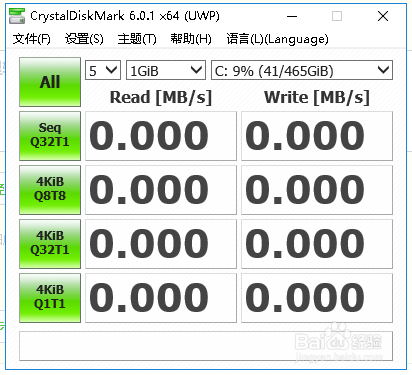412x375 pixels.
Task: Start the 4KiB Q32T1 test
Action: tap(50, 244)
